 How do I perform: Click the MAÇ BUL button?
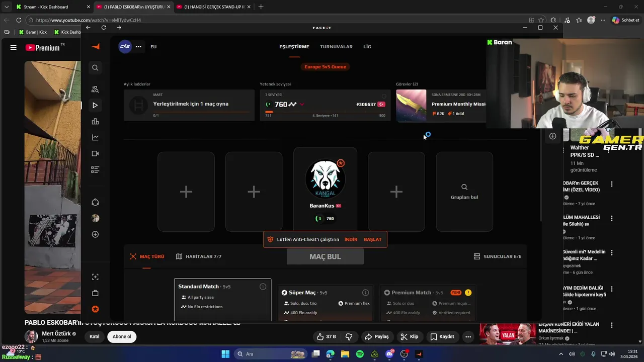coord(325,256)
